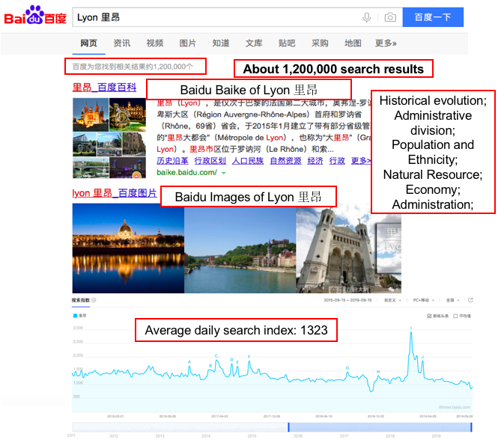Open the lyon 里昂_百度图片 result link
Image resolution: width=504 pixels, height=443 pixels.
coord(115,193)
